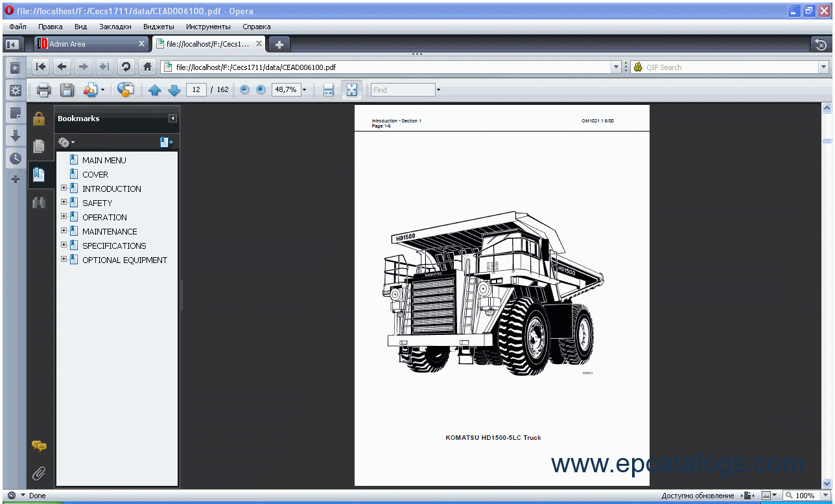The height and width of the screenshot is (504, 835).
Task: Open the COVER bookmark
Action: click(x=95, y=174)
